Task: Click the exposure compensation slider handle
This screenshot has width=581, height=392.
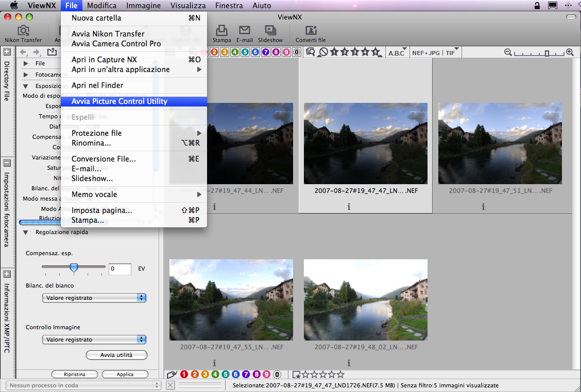Action: (74, 267)
